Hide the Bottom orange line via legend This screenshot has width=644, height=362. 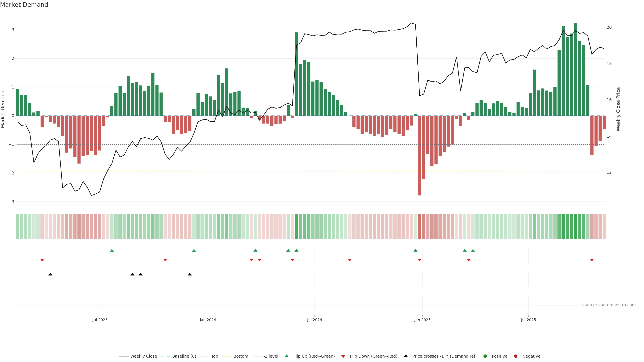240,356
